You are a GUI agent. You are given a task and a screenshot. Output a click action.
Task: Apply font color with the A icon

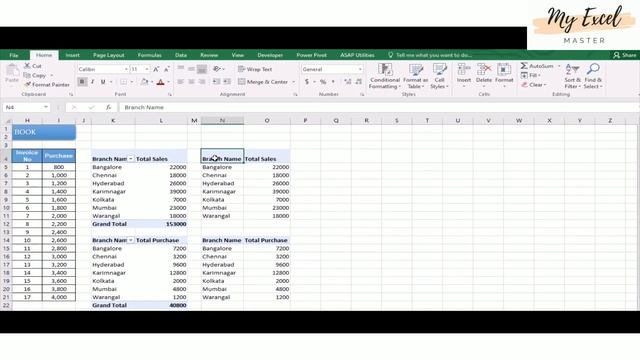[160, 82]
